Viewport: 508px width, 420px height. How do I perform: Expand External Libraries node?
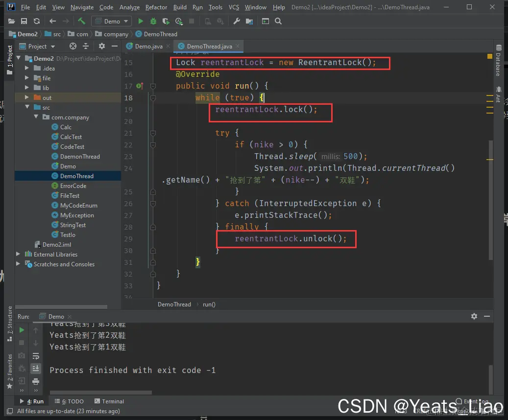click(18, 254)
